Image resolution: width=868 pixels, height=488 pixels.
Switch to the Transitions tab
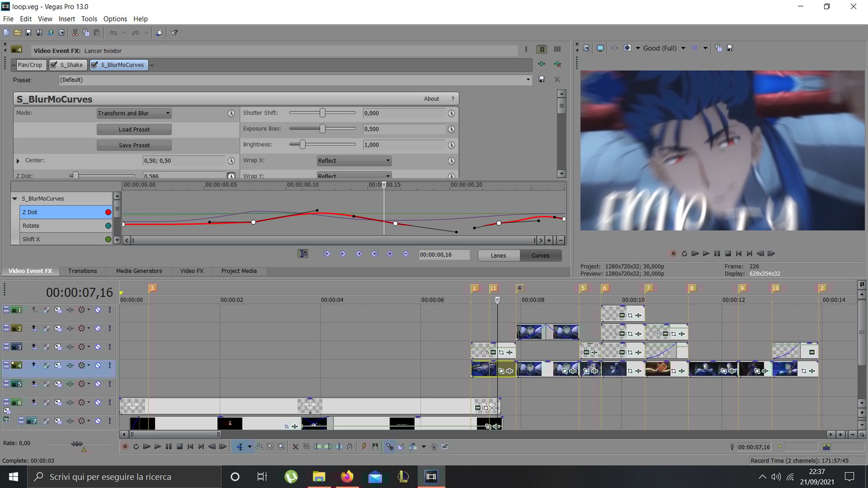point(82,271)
